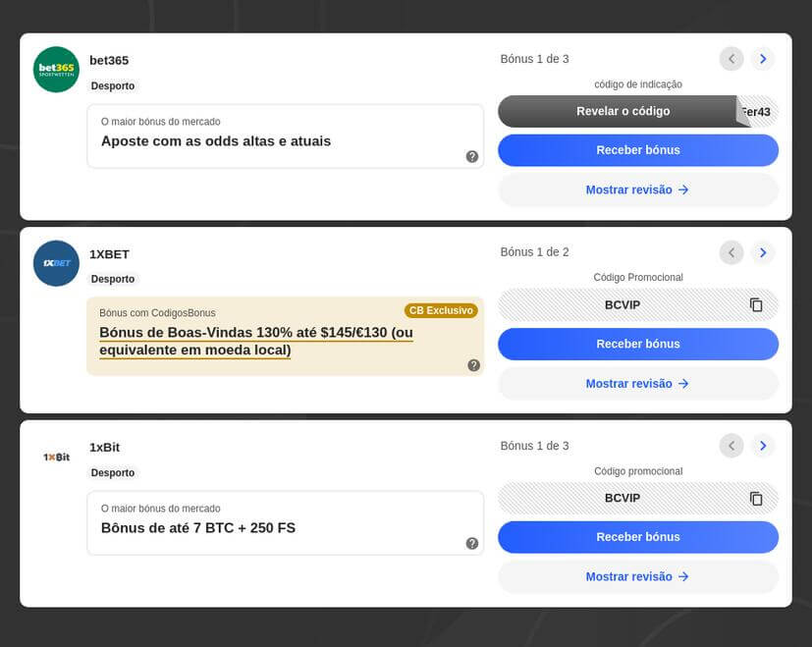The height and width of the screenshot is (647, 812).
Task: Show next 1XBET bonus
Action: [763, 252]
